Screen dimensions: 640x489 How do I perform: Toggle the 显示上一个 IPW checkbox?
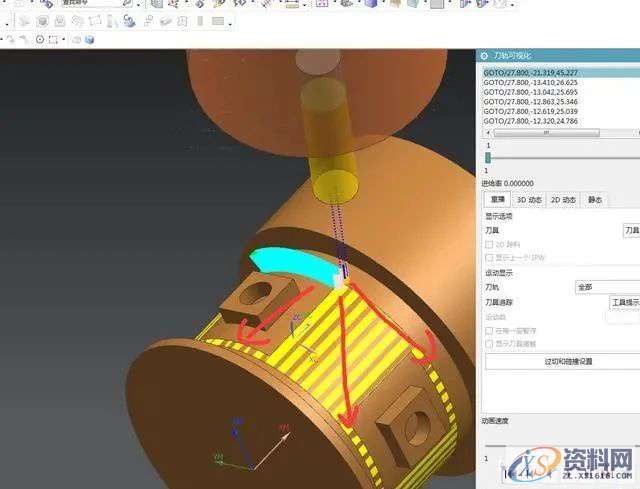point(488,258)
